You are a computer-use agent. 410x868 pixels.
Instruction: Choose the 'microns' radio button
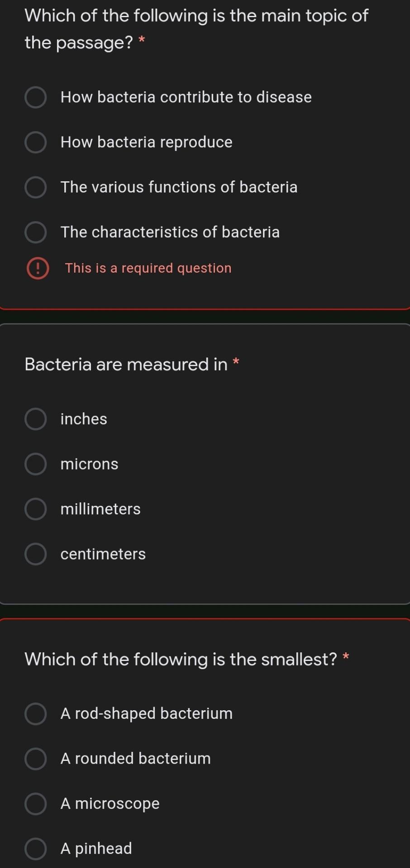[35, 464]
